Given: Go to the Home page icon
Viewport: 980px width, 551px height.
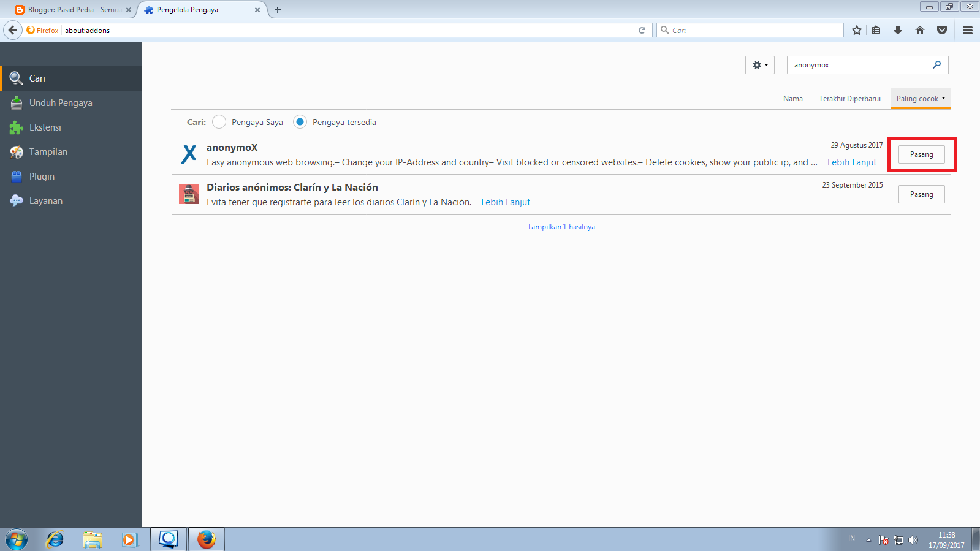Looking at the screenshot, I should pyautogui.click(x=920, y=30).
